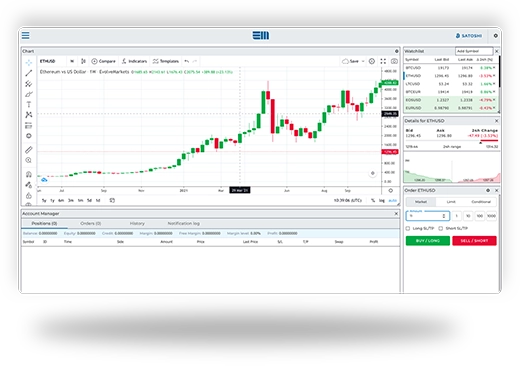Open the indicator Templates dropdown
520x371 pixels.
pos(166,61)
